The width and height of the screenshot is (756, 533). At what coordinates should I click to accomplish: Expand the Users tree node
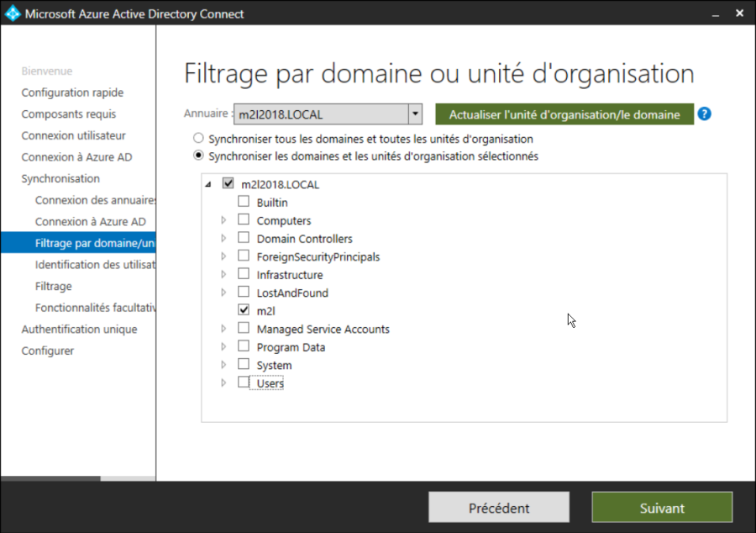pyautogui.click(x=223, y=383)
